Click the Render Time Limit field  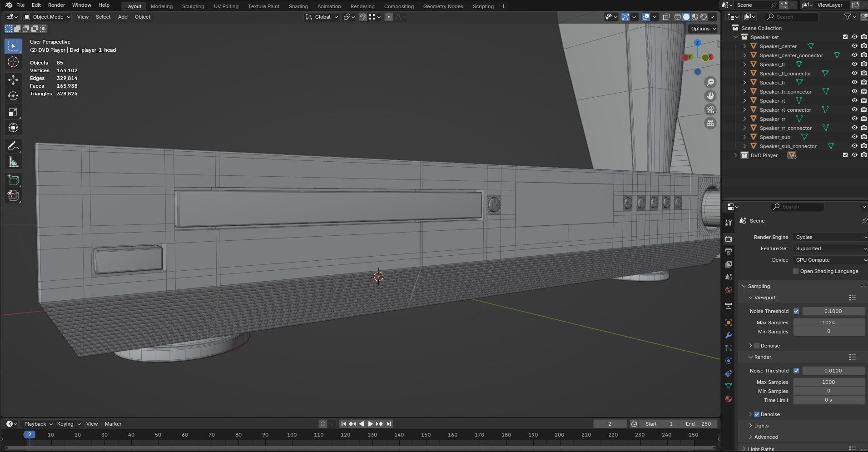828,400
